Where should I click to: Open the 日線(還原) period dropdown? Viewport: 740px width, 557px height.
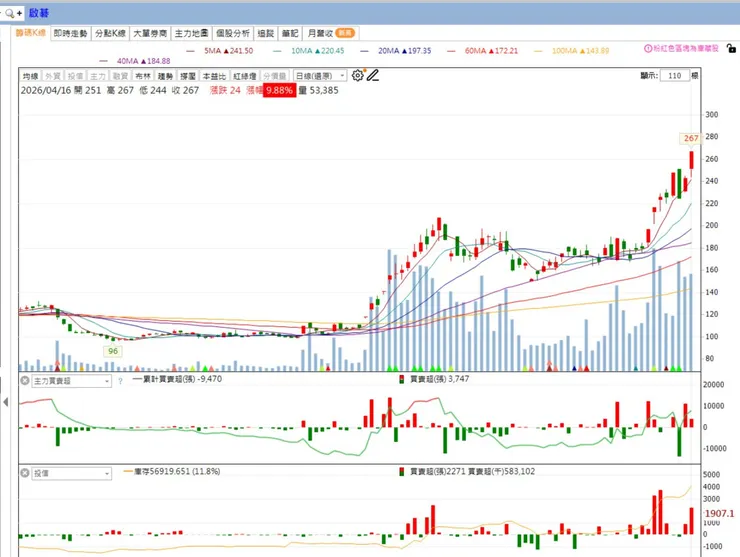[320, 76]
